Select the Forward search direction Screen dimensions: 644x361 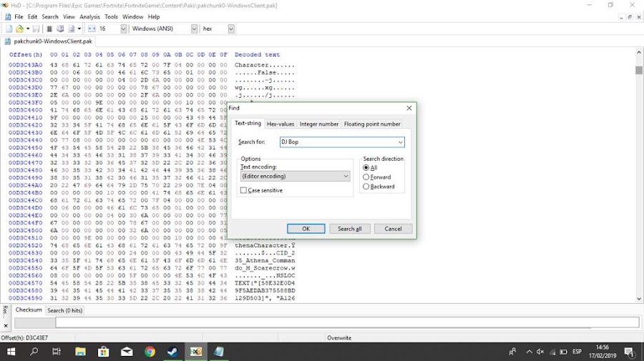tap(366, 177)
